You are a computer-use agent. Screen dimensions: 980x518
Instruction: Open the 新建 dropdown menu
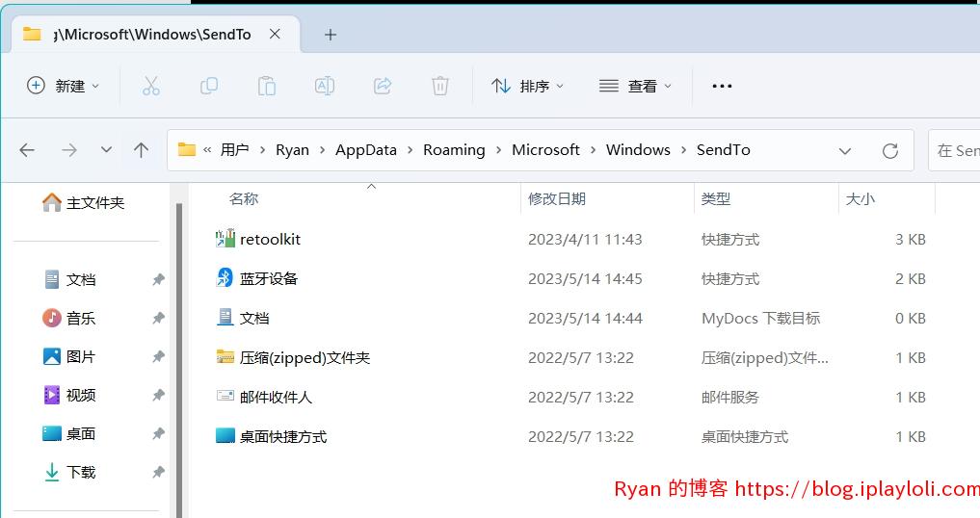63,86
